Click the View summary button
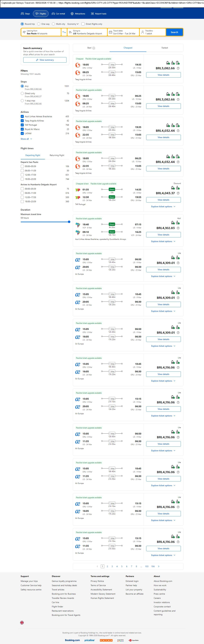The width and height of the screenshot is (204, 644). (x=45, y=60)
